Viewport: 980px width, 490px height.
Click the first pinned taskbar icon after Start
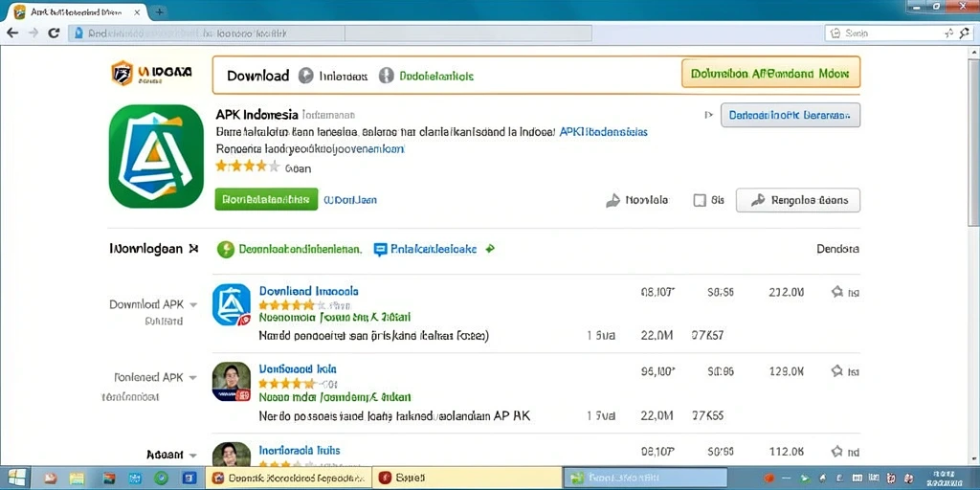click(x=51, y=479)
